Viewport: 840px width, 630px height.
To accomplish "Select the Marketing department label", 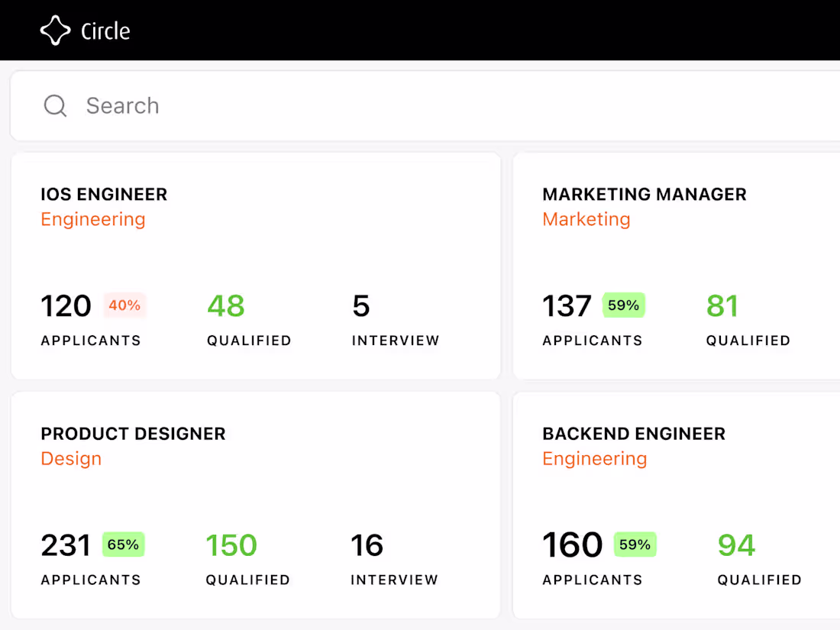I will (x=586, y=219).
